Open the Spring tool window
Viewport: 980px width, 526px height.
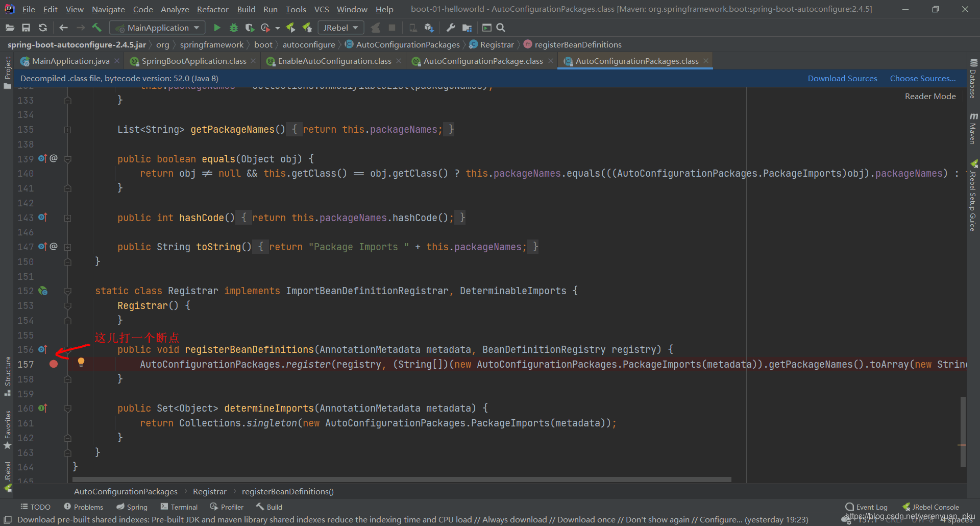(132, 507)
